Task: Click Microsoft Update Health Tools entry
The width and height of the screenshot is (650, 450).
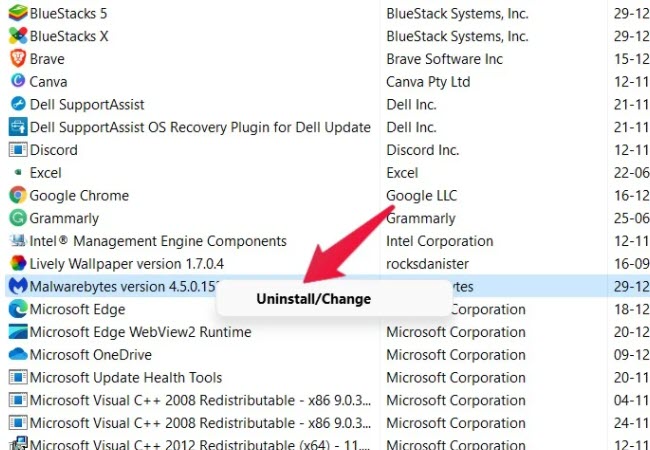Action: coord(126,377)
